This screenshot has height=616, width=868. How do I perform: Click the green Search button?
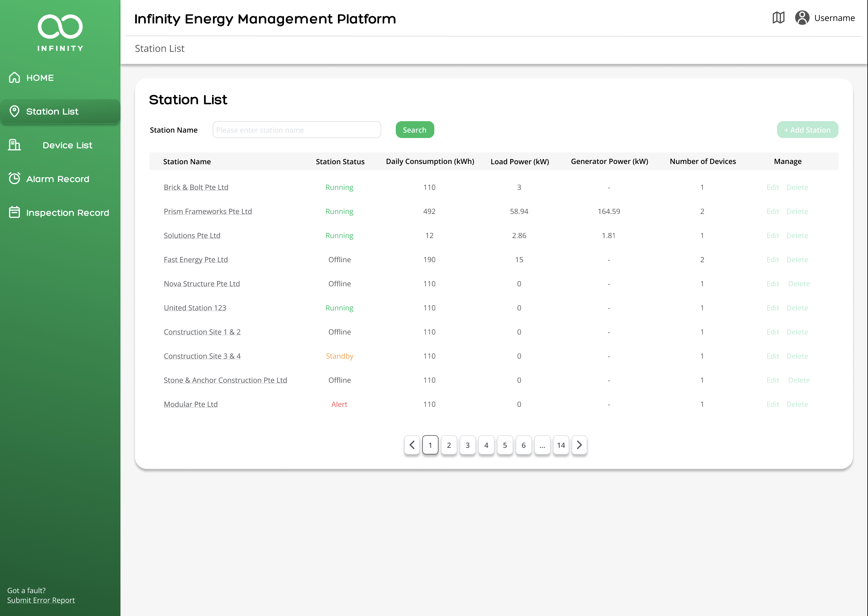(x=415, y=130)
